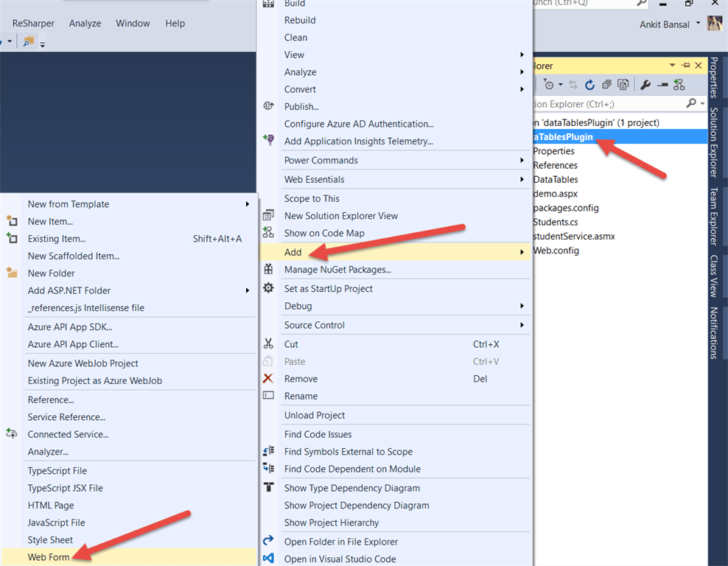Click the Properties wrench icon in Solution Explorer

click(x=645, y=84)
